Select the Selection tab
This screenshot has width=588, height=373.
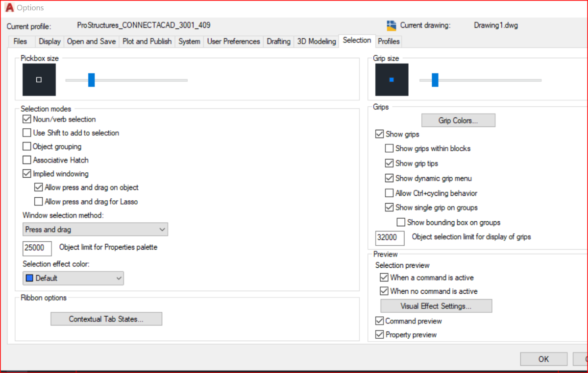[357, 41]
